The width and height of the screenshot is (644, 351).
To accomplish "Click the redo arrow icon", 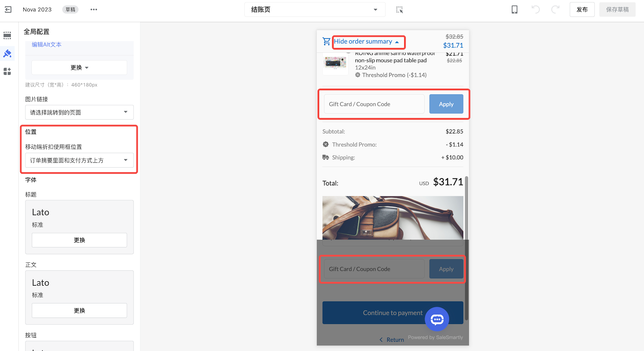I will 555,9.
